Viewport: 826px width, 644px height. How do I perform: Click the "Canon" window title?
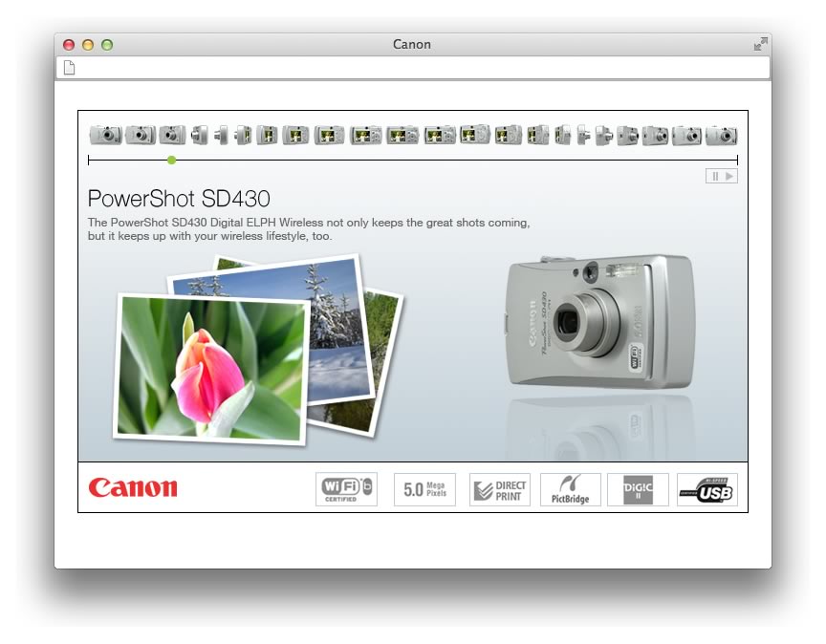coord(412,44)
